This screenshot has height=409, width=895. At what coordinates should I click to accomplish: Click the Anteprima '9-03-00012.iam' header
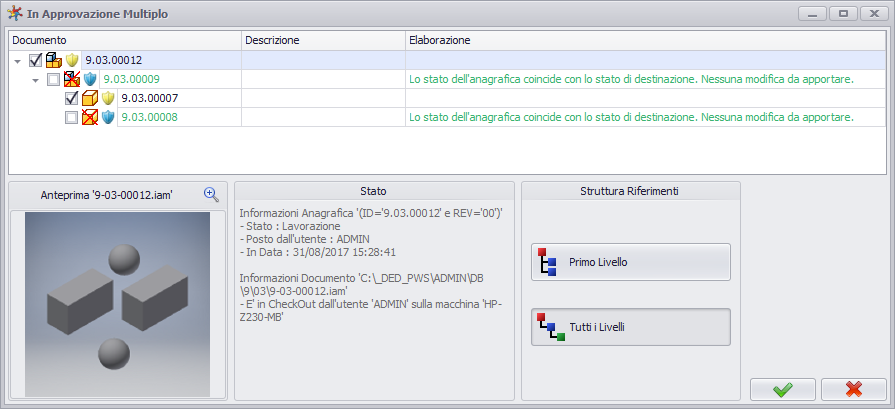107,195
